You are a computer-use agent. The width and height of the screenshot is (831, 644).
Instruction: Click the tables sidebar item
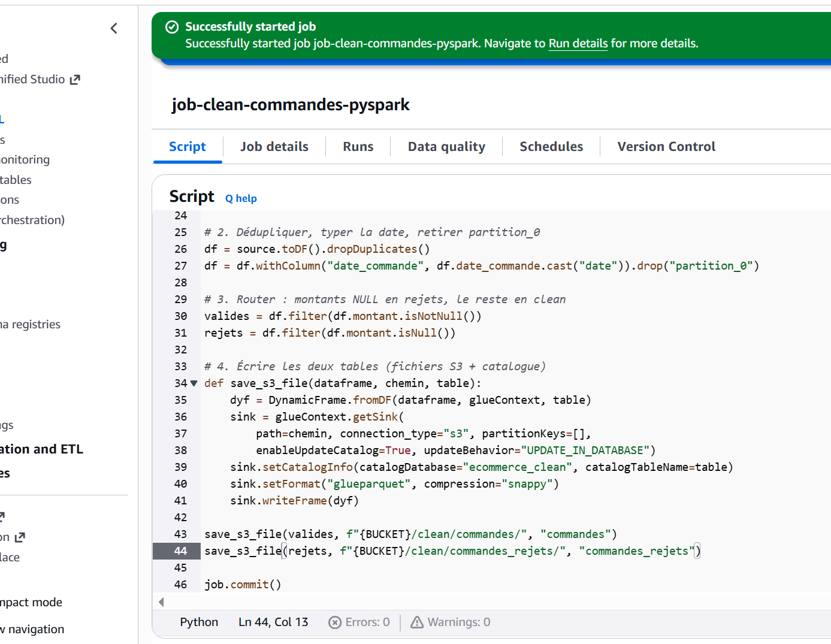16,180
